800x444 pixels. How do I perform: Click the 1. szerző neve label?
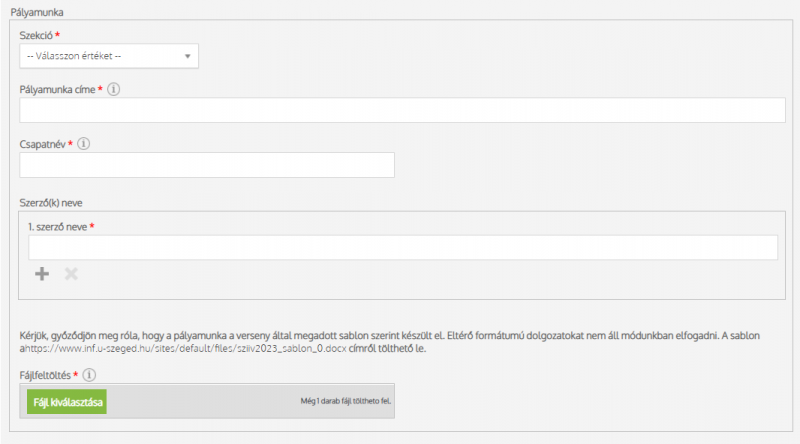(x=58, y=226)
